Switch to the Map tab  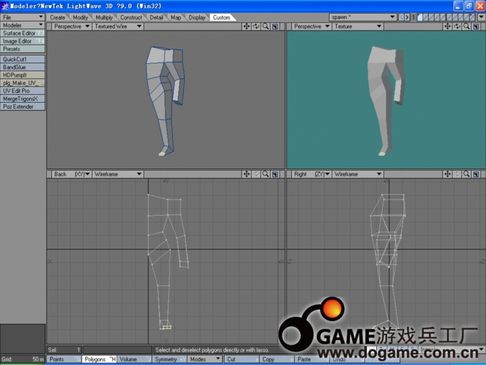[x=176, y=17]
